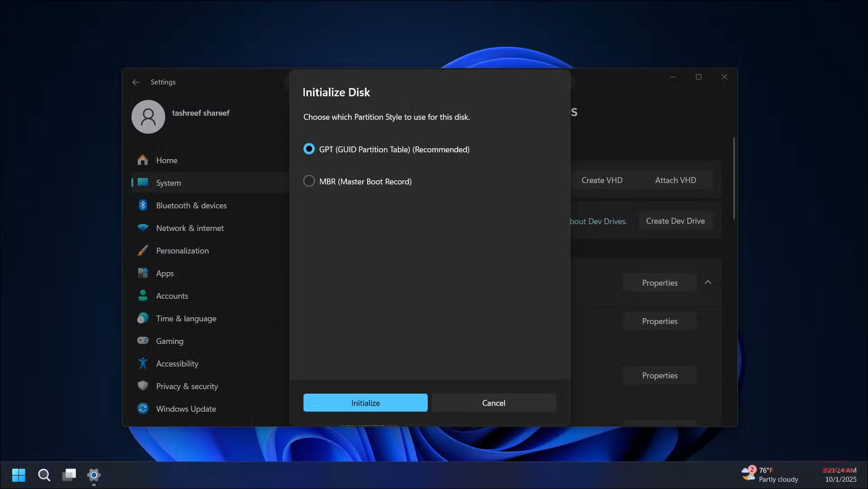Open Accounts settings
The image size is (868, 489).
(x=172, y=296)
